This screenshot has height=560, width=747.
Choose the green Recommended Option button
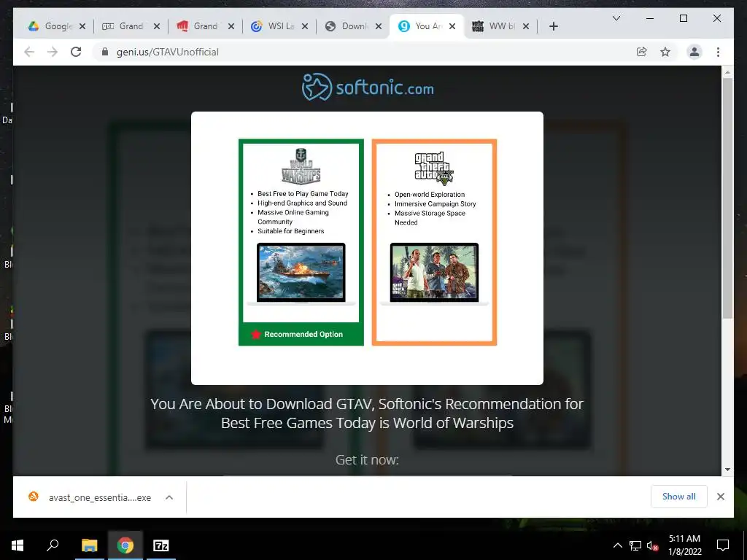(x=301, y=334)
